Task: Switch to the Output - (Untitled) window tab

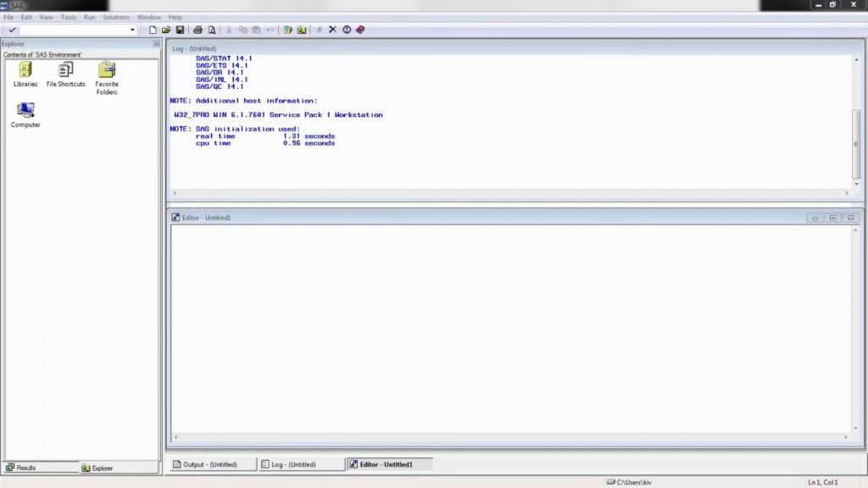Action: click(x=211, y=464)
